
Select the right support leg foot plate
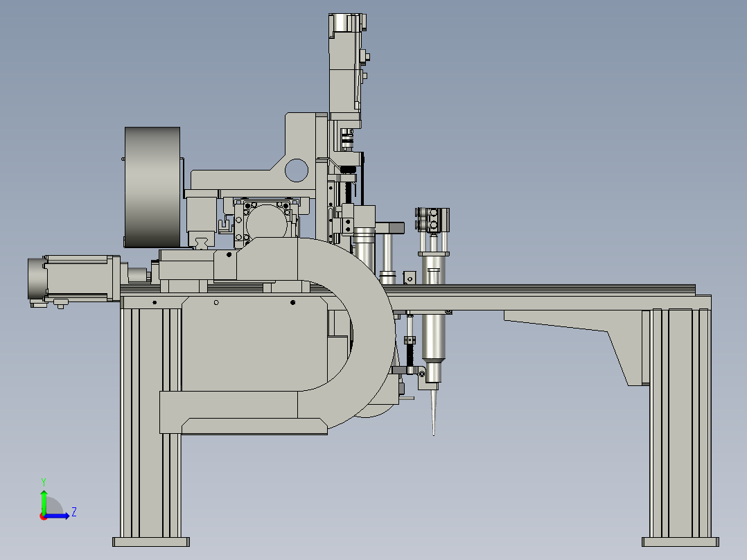point(680,542)
